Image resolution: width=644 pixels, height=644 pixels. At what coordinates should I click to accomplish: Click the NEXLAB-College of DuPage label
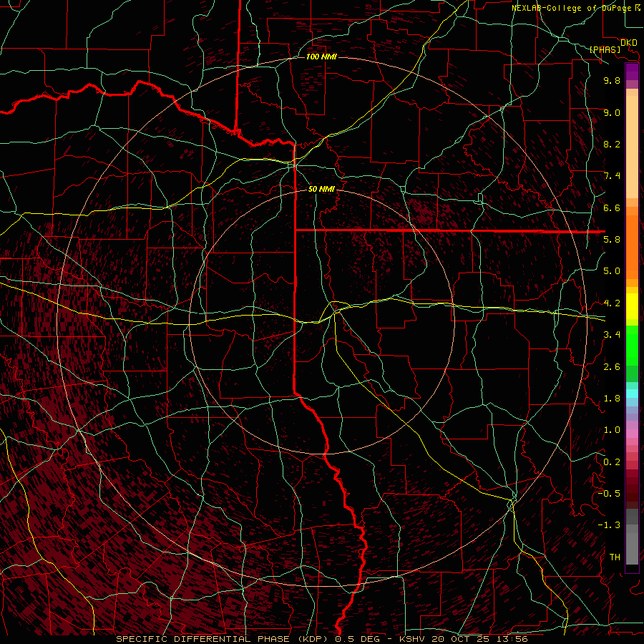(573, 8)
